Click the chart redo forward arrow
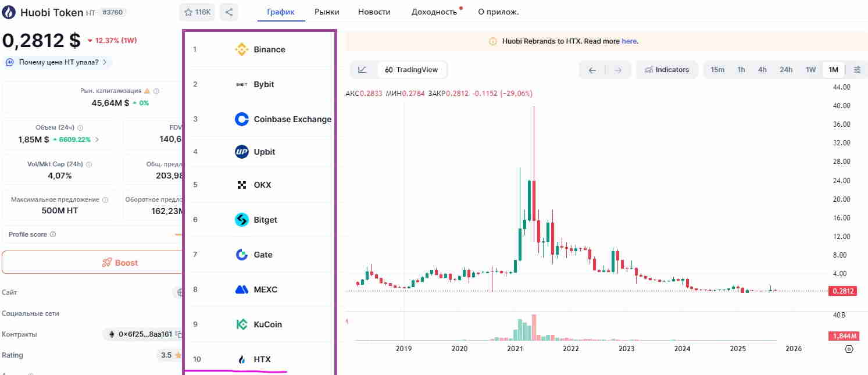This screenshot has width=868, height=375. (618, 70)
